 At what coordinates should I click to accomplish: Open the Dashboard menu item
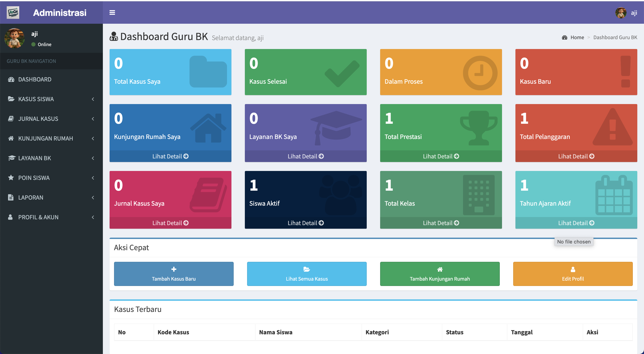pyautogui.click(x=34, y=79)
